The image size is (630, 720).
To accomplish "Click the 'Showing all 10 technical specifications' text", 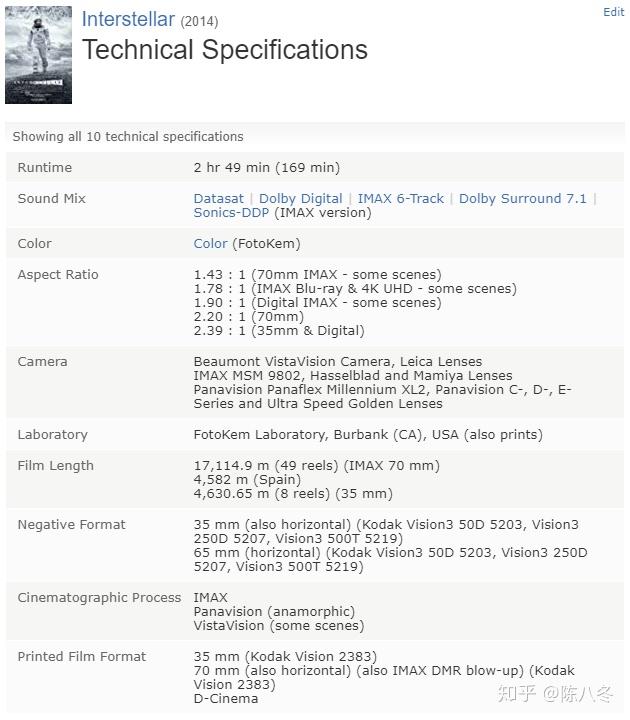I will [128, 136].
